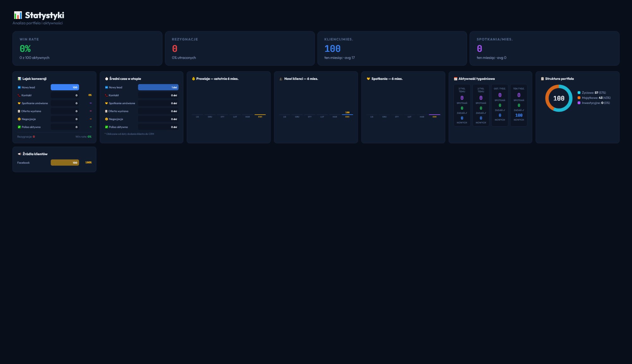Click the Facebook bar in Źródła klientów
The height and width of the screenshot is (364, 632).
65,162
